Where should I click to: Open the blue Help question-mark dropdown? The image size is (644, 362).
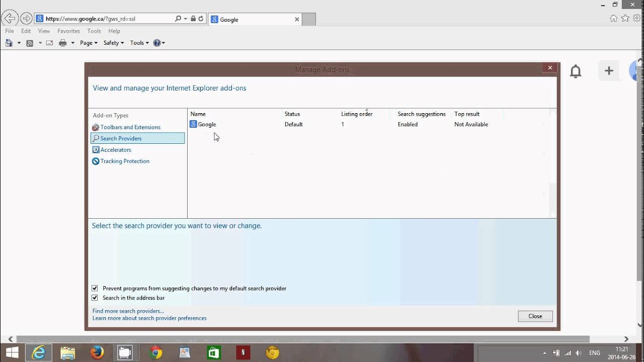click(159, 43)
